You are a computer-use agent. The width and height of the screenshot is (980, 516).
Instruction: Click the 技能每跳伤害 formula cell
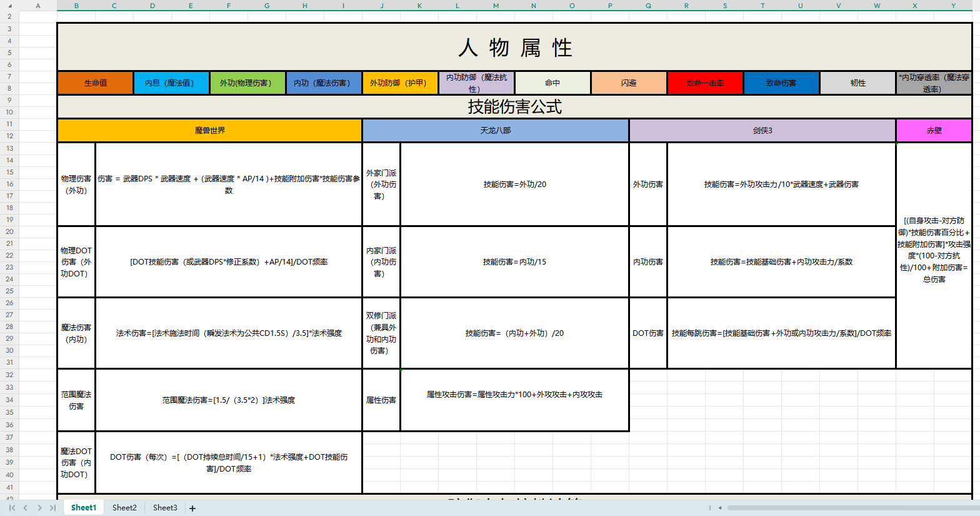[781, 333]
